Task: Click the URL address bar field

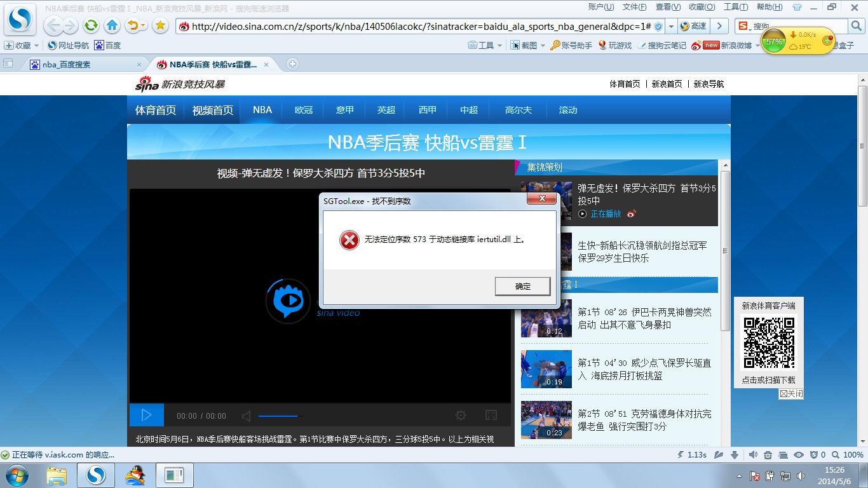Action: pyautogui.click(x=421, y=27)
